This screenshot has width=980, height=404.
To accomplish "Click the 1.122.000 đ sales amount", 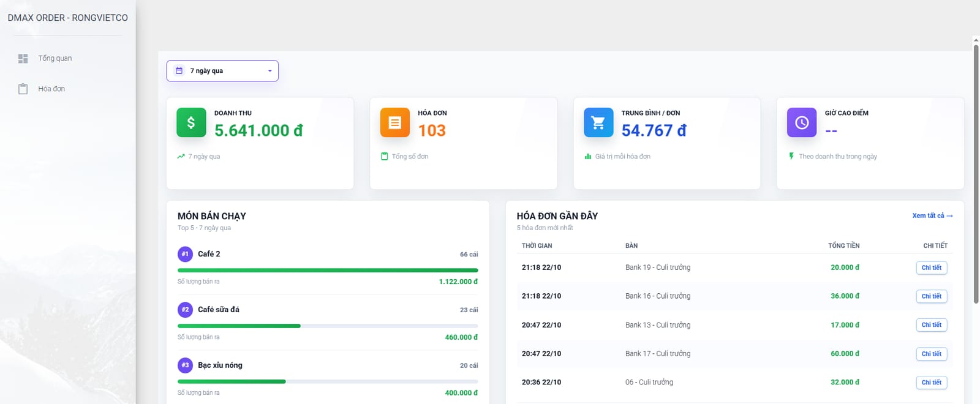I will tap(458, 282).
